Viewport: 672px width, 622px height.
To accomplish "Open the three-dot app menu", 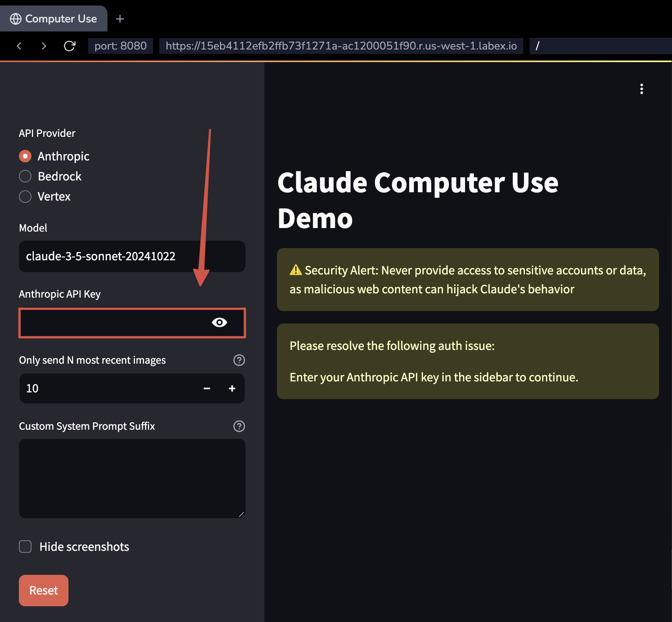I will (641, 89).
